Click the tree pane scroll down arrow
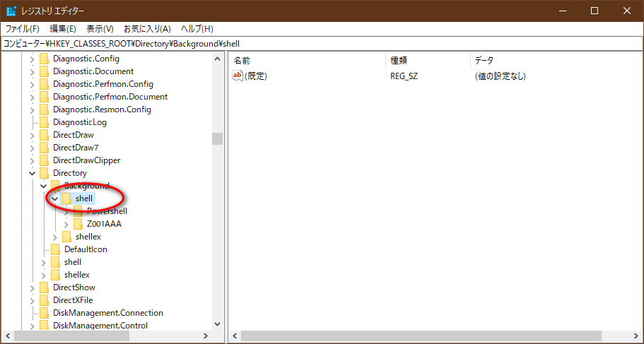 217,324
